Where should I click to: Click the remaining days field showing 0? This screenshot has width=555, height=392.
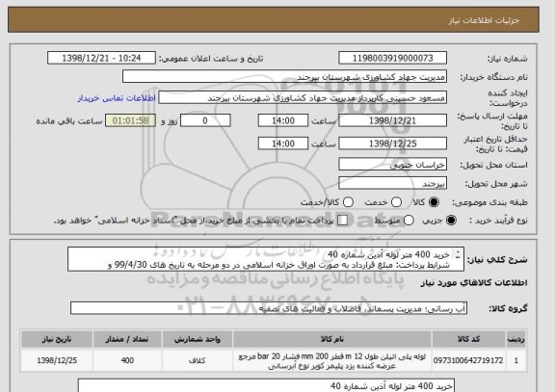click(205, 120)
